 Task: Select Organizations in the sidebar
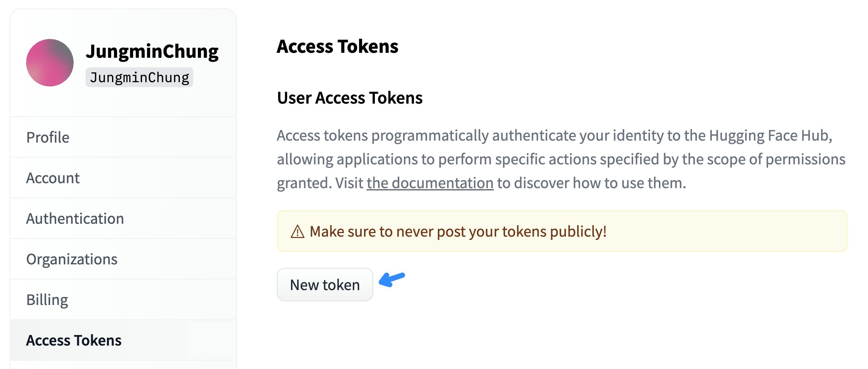[x=123, y=259]
